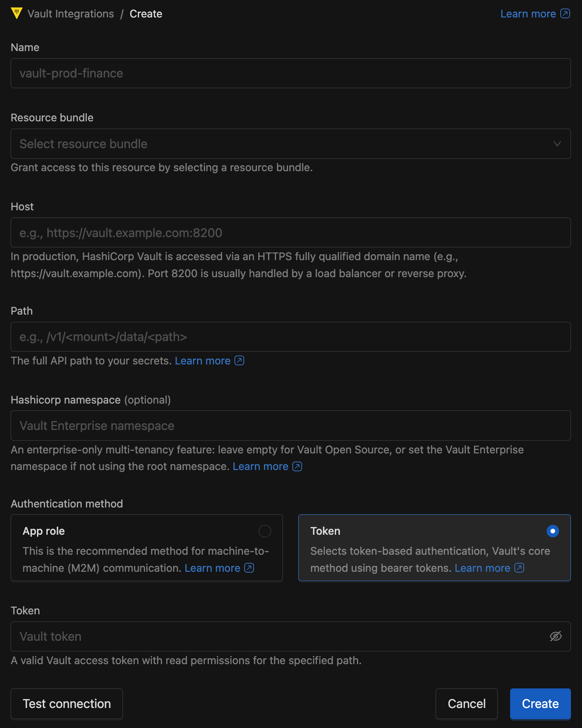This screenshot has width=582, height=728.
Task: Open Learn more link about namespaces
Action: coord(260,466)
